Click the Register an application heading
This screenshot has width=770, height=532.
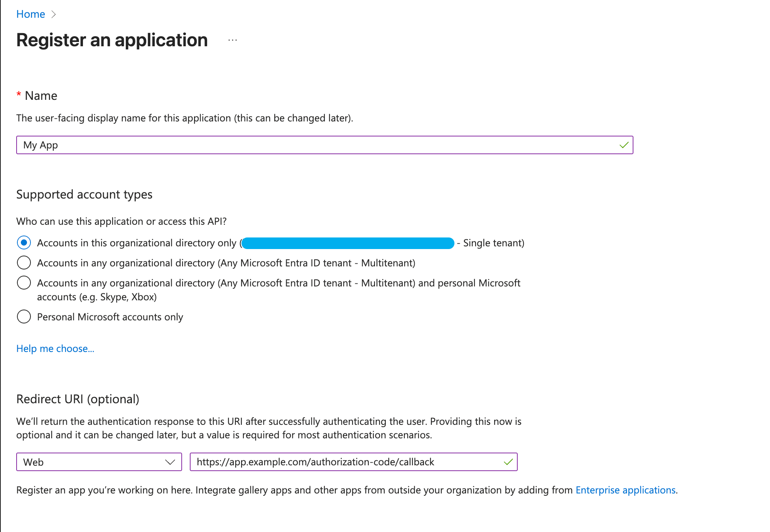111,40
